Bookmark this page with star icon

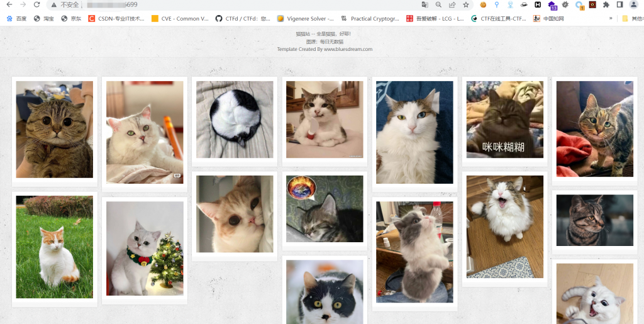coord(466,4)
